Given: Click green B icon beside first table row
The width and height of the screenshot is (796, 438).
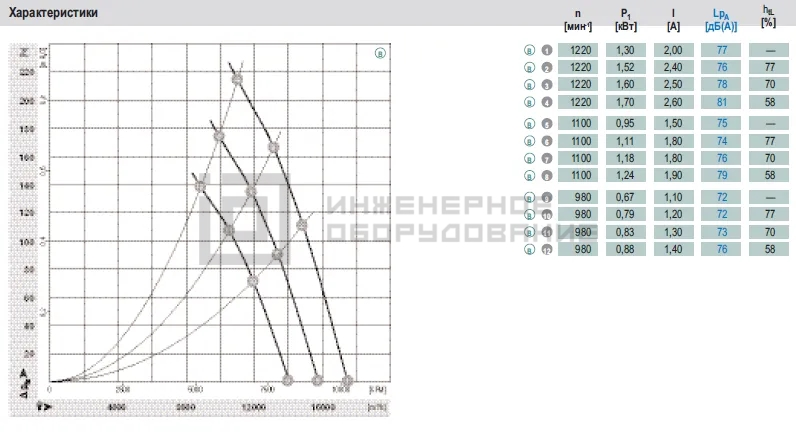Looking at the screenshot, I should pos(529,50).
